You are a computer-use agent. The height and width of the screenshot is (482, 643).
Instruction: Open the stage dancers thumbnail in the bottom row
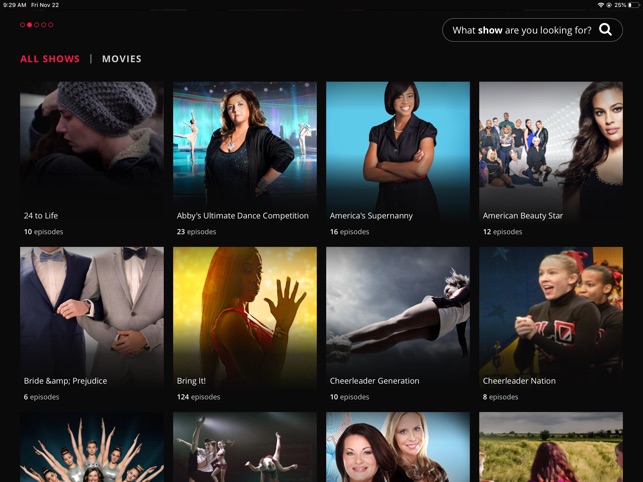245,447
